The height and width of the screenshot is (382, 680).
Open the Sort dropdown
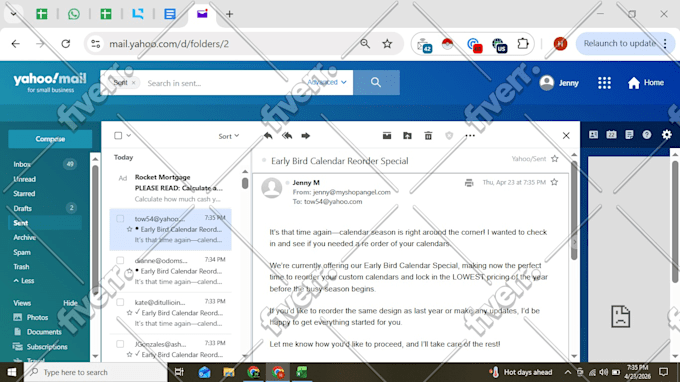[229, 136]
